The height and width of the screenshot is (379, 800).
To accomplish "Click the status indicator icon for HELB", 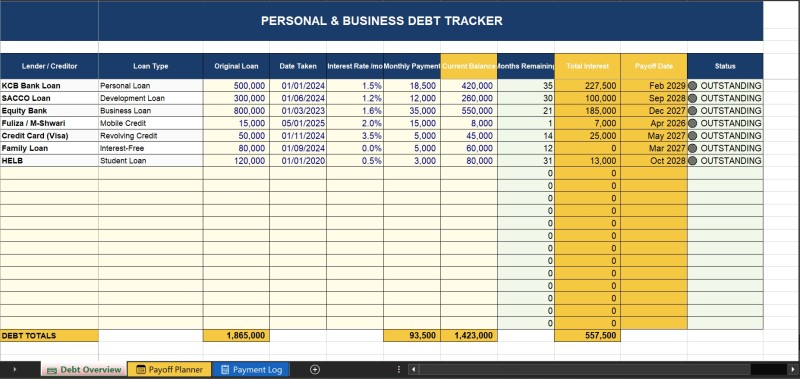I will (x=692, y=161).
